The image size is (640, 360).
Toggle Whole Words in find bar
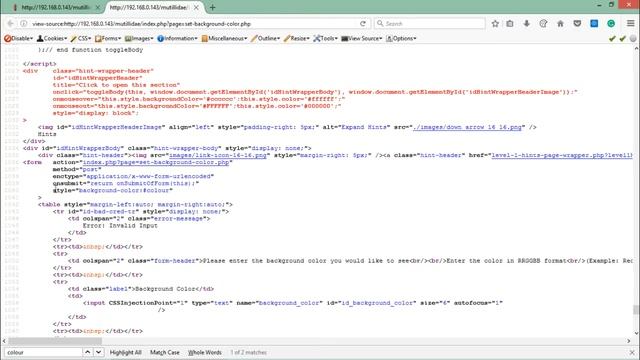point(205,352)
